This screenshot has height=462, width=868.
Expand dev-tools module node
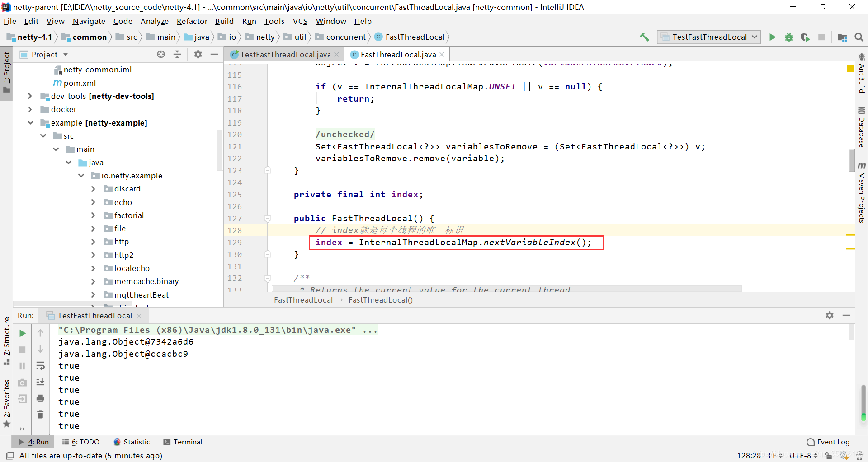pos(30,96)
